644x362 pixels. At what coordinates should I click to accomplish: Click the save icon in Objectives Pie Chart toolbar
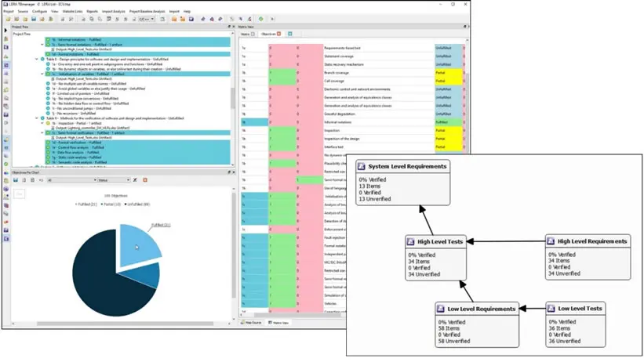click(15, 179)
